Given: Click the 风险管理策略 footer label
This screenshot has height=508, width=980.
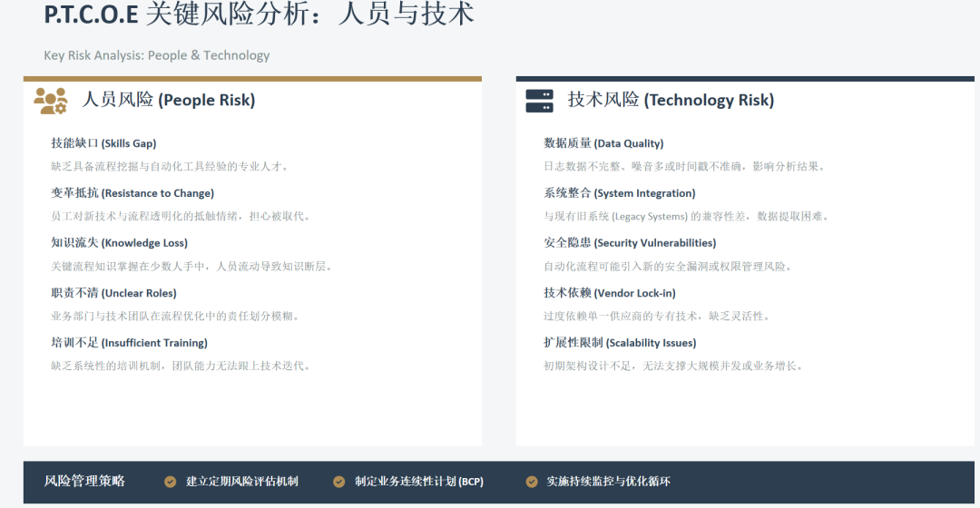Looking at the screenshot, I should tap(84, 481).
